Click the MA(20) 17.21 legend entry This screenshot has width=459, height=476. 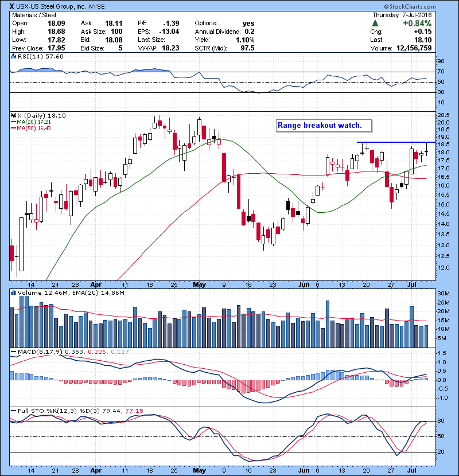point(31,122)
